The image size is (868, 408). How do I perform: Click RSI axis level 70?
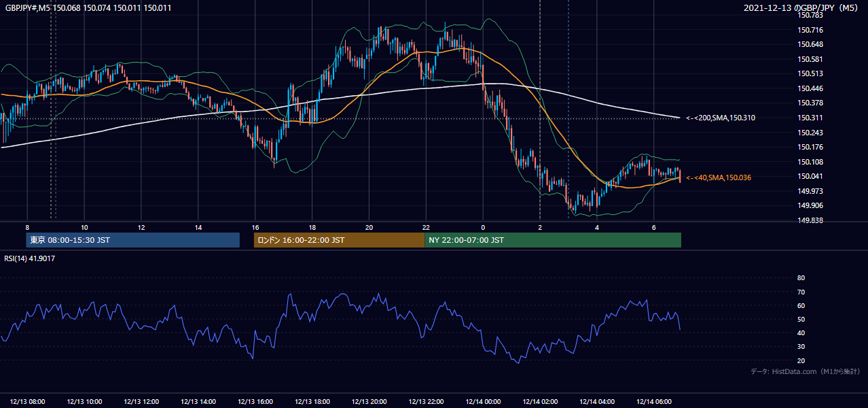coord(801,292)
